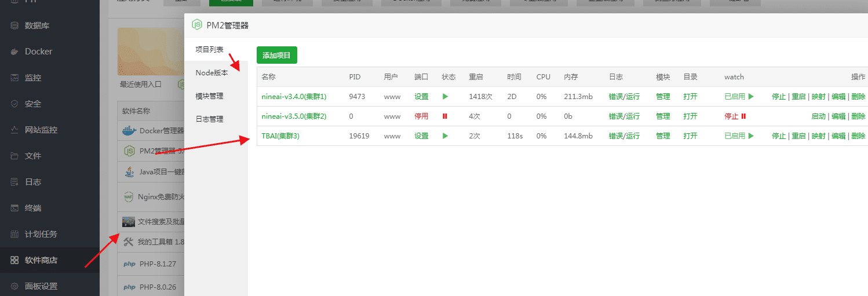This screenshot has height=296, width=868.
Task: Click 停止 action for TBAI
Action: coord(779,136)
